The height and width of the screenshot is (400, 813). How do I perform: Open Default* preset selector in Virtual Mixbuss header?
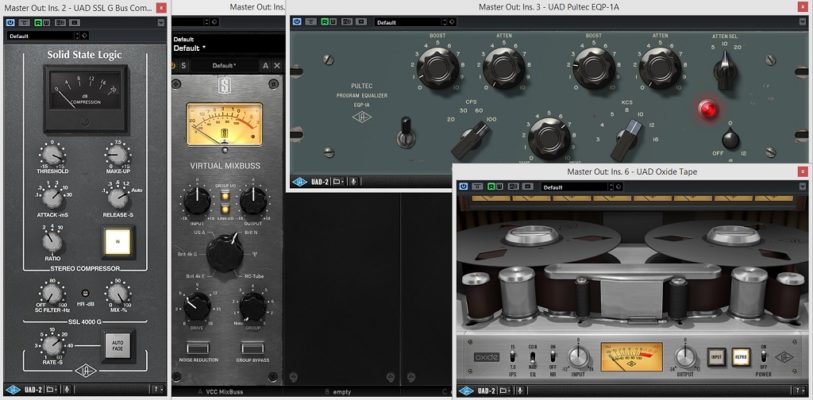click(x=225, y=65)
